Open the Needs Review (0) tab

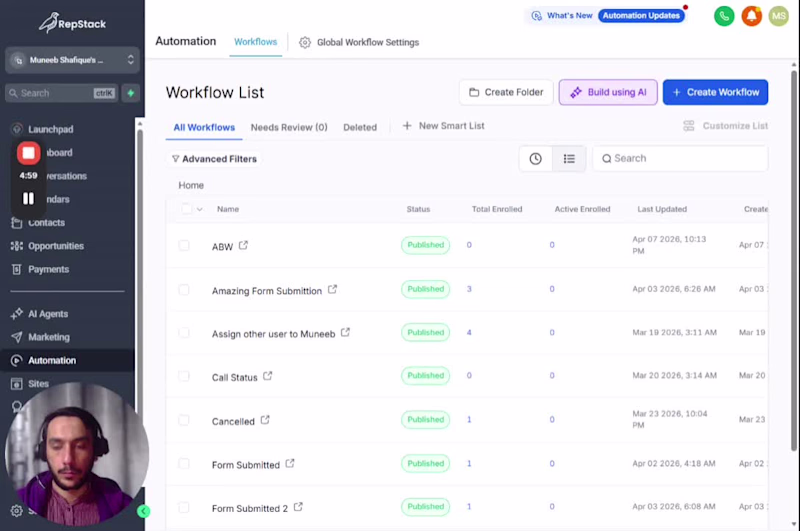point(289,128)
